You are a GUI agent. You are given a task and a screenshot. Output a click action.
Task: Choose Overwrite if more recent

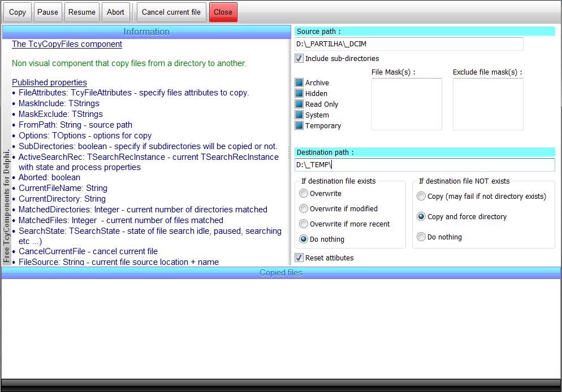[x=304, y=224]
